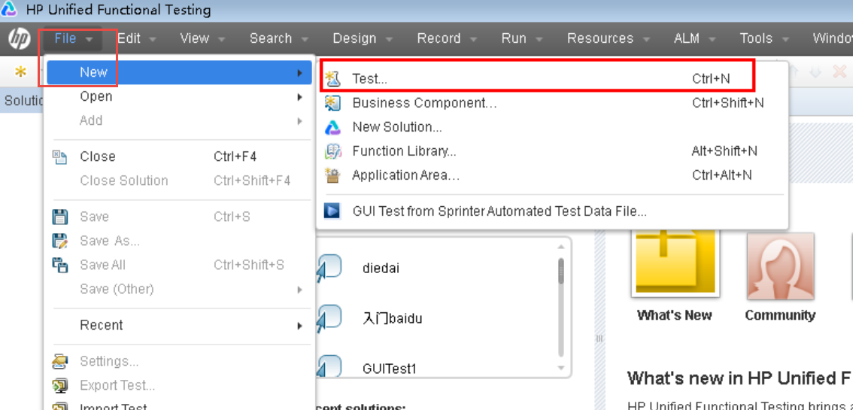Click the UFT application icon in title bar
Screen dimensions: 868x410
click(x=10, y=10)
